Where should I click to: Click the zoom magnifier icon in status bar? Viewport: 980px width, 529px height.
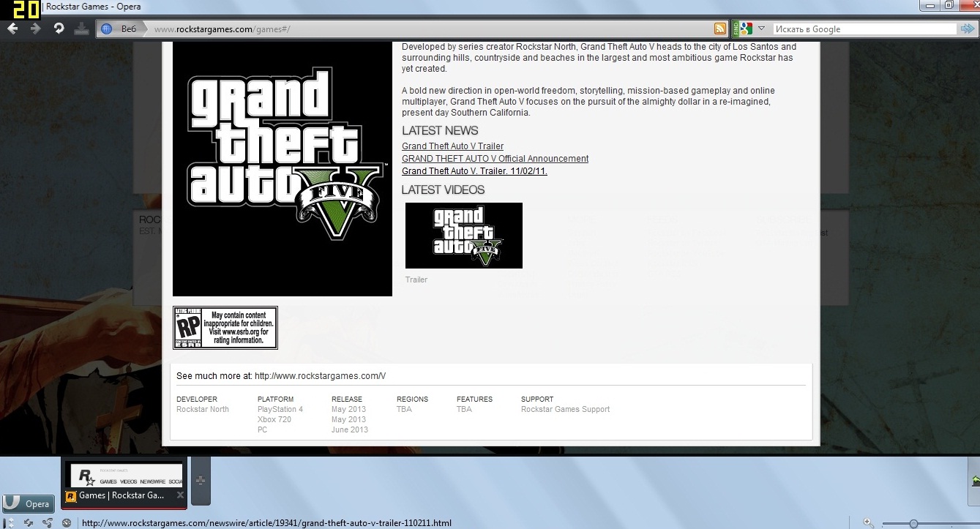click(x=868, y=523)
